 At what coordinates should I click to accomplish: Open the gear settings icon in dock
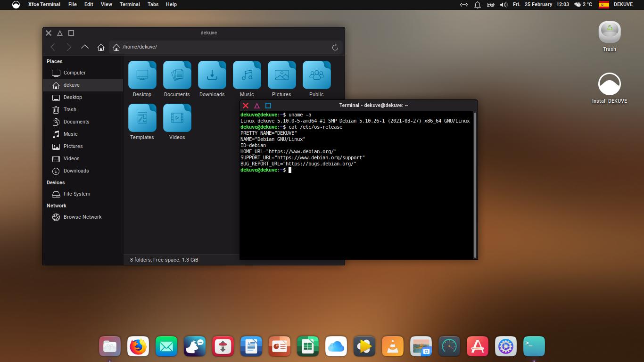[506, 347]
